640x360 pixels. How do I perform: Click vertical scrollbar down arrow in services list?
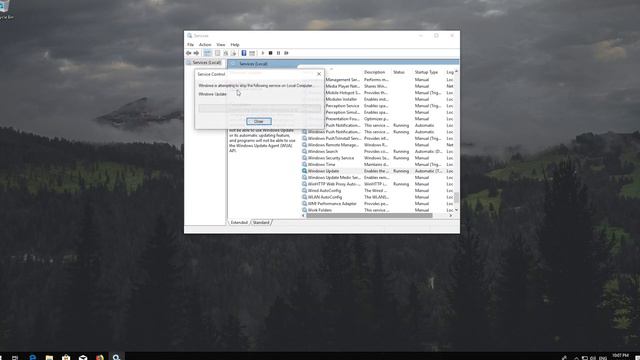point(456,210)
